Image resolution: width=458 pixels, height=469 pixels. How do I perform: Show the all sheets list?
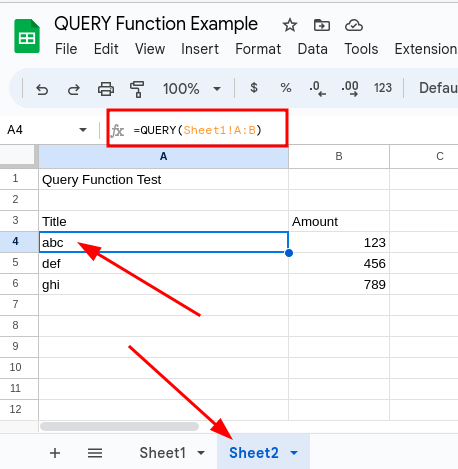click(95, 453)
